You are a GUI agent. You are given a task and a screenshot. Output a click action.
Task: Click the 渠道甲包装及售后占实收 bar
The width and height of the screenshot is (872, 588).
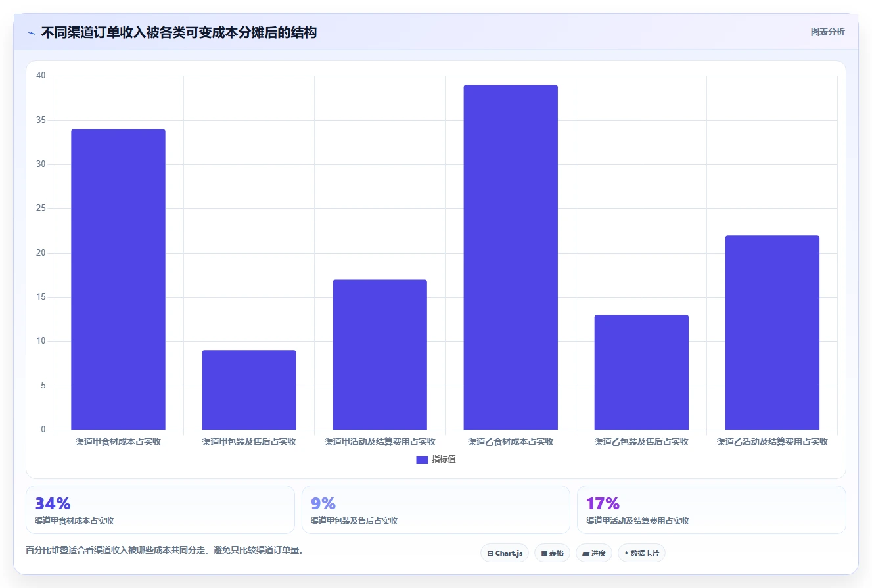tap(249, 390)
